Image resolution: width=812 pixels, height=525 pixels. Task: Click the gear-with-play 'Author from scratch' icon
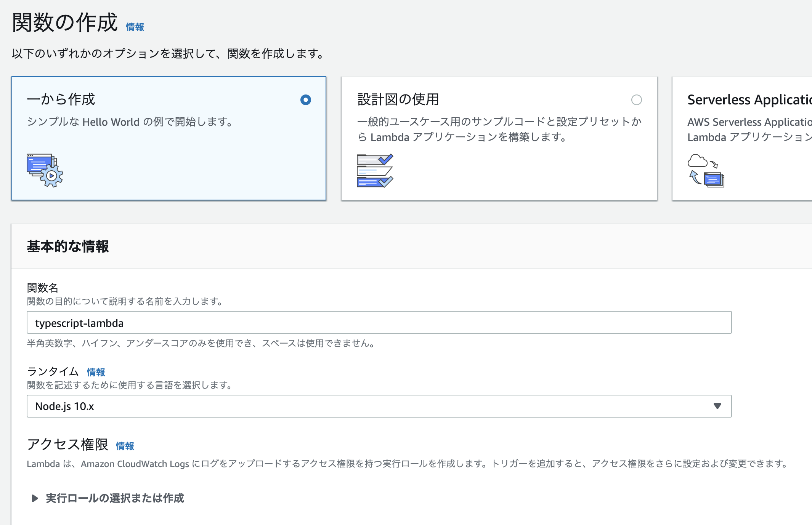point(45,170)
